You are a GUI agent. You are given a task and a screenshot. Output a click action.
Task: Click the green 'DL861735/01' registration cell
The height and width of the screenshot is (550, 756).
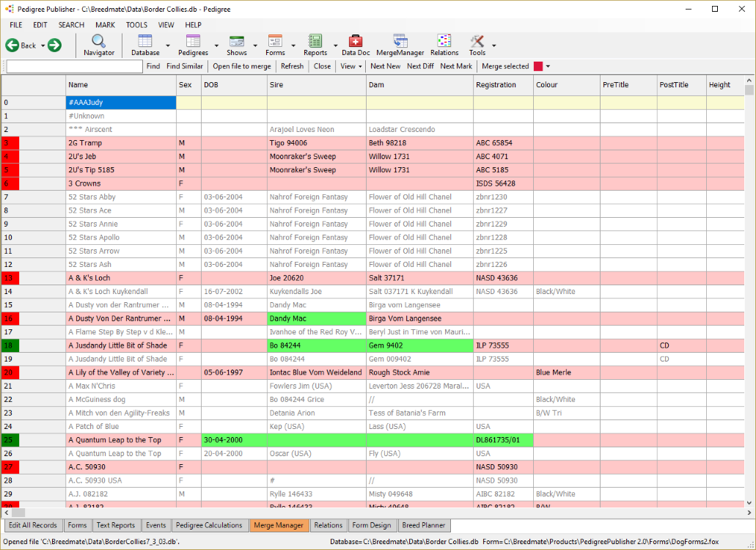(x=503, y=439)
